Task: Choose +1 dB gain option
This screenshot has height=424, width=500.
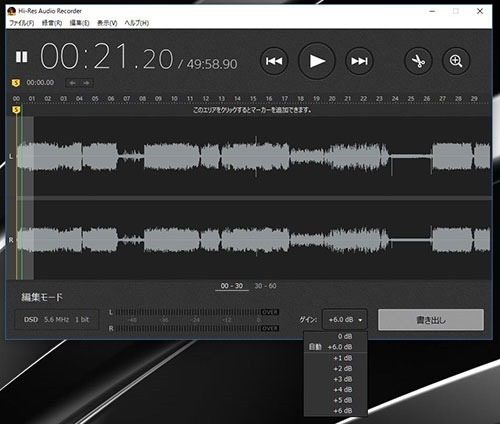Action: pos(336,358)
